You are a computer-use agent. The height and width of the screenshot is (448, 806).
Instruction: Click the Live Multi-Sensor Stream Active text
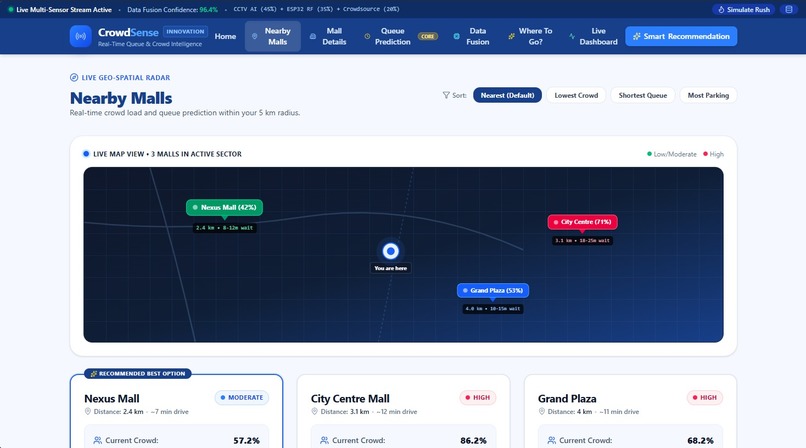click(x=64, y=9)
